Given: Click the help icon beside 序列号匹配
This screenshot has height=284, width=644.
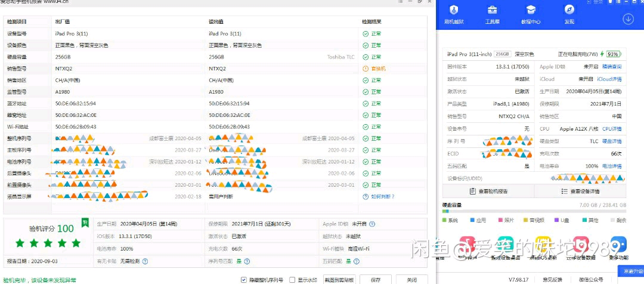Looking at the screenshot, I should click(x=246, y=261).
